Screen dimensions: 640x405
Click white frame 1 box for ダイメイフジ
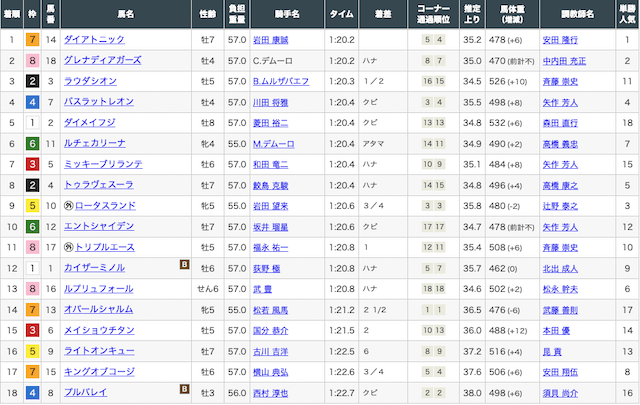32,122
